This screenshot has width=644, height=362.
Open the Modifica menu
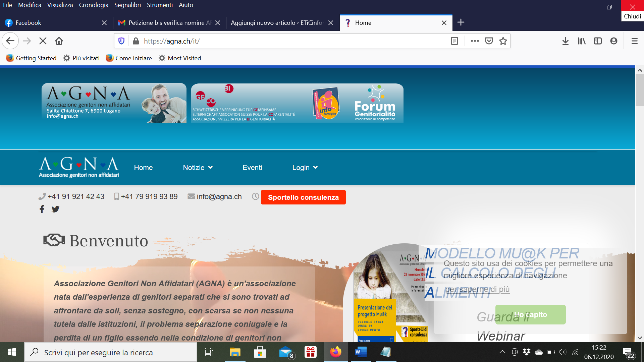pos(30,5)
